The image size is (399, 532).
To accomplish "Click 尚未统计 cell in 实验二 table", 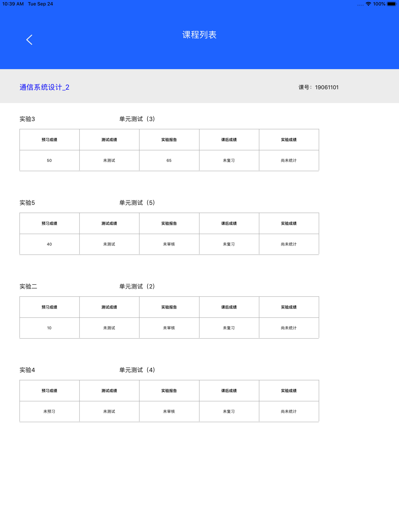I will 289,328.
